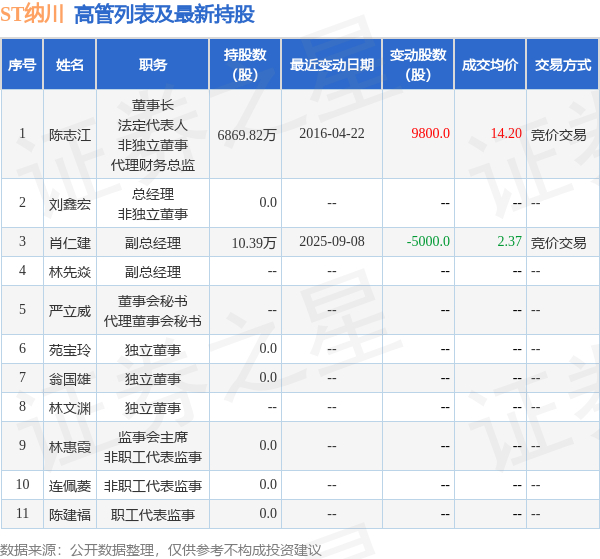Click the date 2016-04-22
The width and height of the screenshot is (600, 559).
(332, 134)
